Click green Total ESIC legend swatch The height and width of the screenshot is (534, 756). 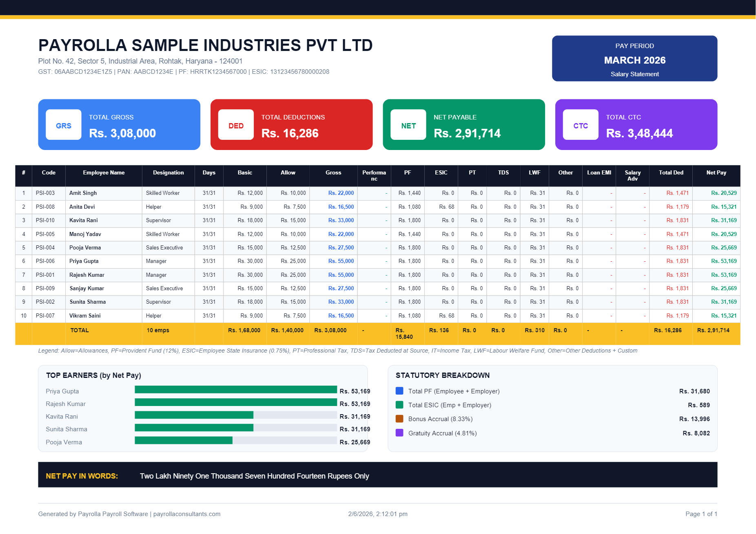tap(399, 405)
